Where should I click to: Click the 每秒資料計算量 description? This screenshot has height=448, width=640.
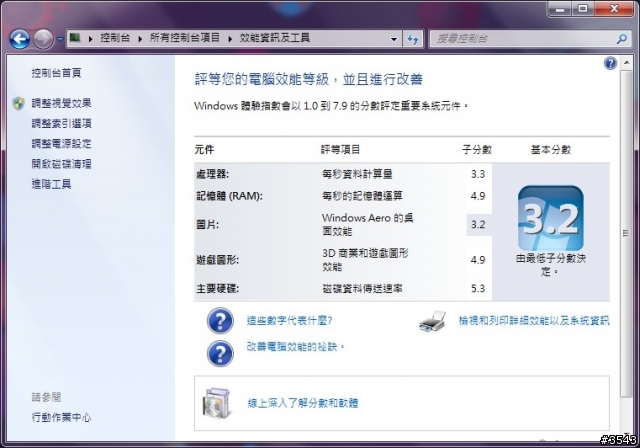point(357,174)
